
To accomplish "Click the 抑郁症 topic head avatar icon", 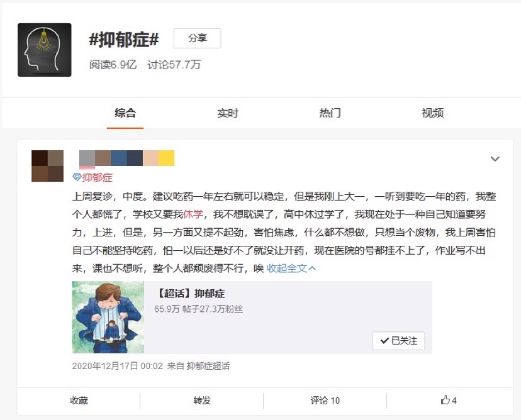I will 45,50.
